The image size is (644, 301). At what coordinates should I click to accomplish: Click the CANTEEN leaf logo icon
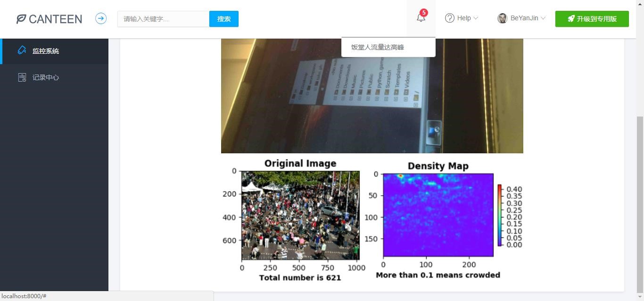click(x=21, y=19)
